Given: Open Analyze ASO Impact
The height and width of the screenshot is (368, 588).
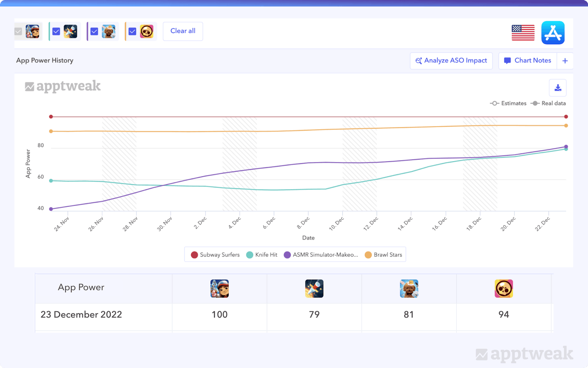Looking at the screenshot, I should coord(451,61).
